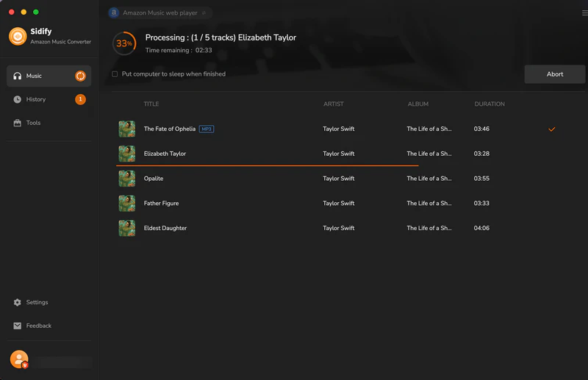Open History via the clock icon

17,99
